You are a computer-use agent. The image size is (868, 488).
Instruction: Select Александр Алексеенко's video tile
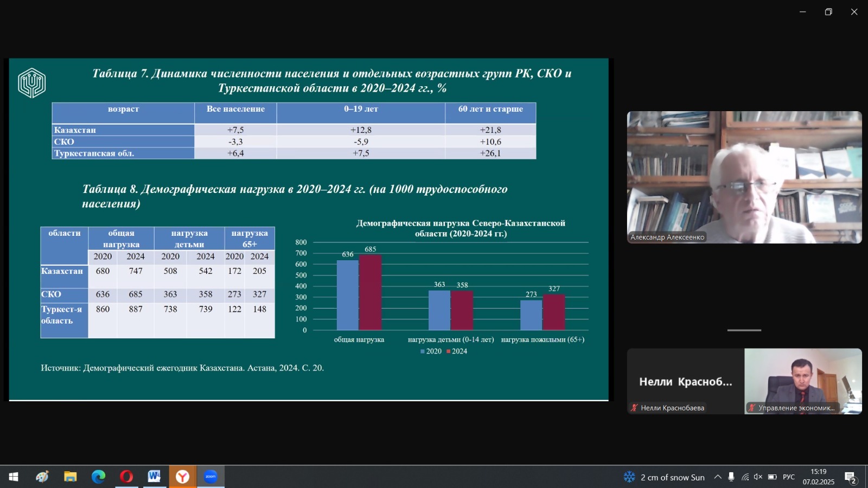tap(744, 177)
